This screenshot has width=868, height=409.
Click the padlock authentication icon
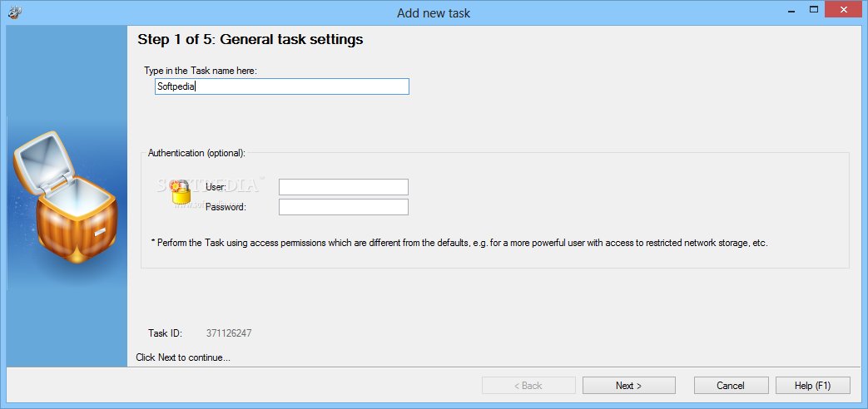180,192
